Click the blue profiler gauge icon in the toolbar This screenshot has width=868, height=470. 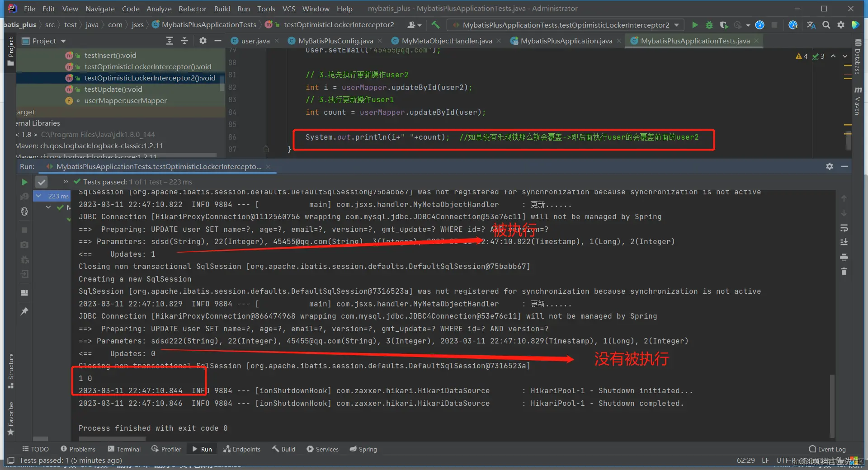click(x=759, y=25)
